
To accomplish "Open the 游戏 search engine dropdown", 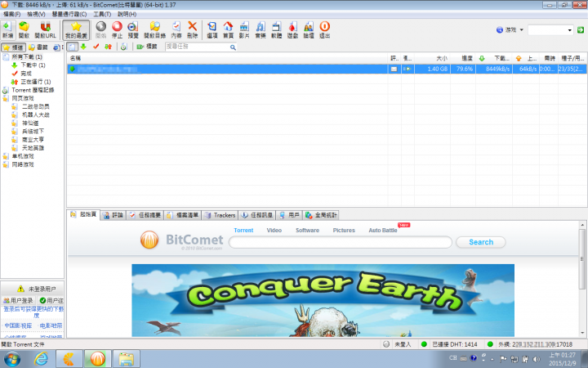I will (x=510, y=29).
